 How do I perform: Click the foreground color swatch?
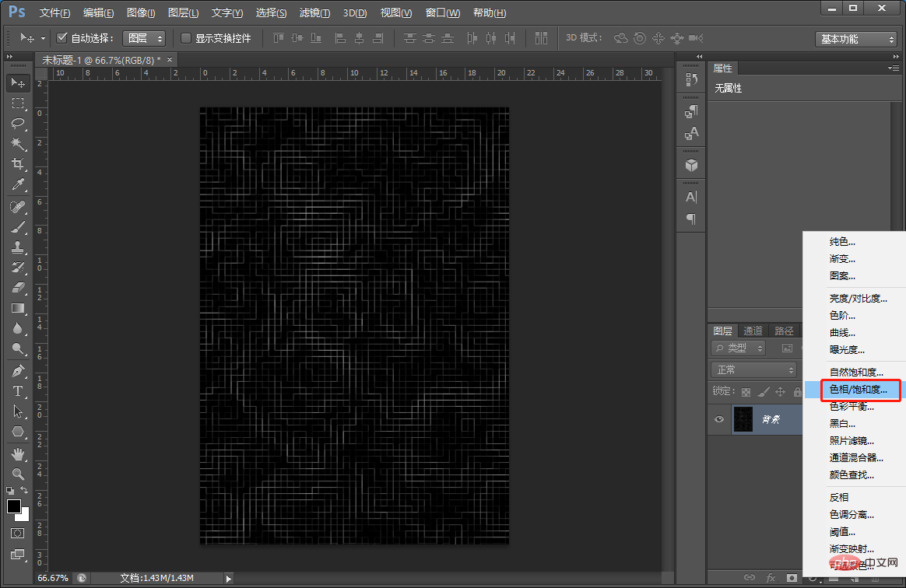pos(13,506)
